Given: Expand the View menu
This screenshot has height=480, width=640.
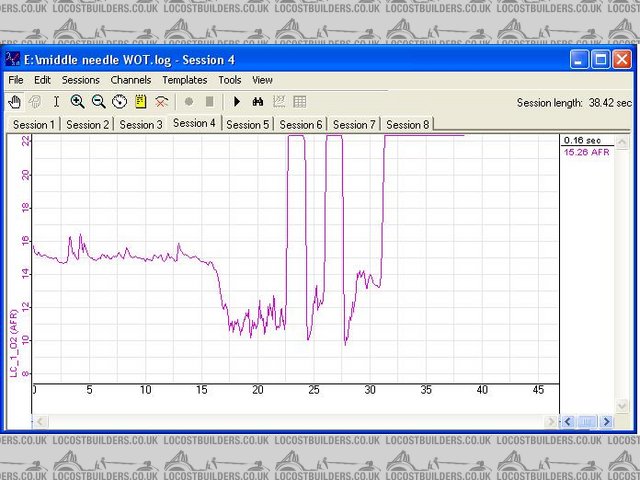Looking at the screenshot, I should pyautogui.click(x=262, y=80).
